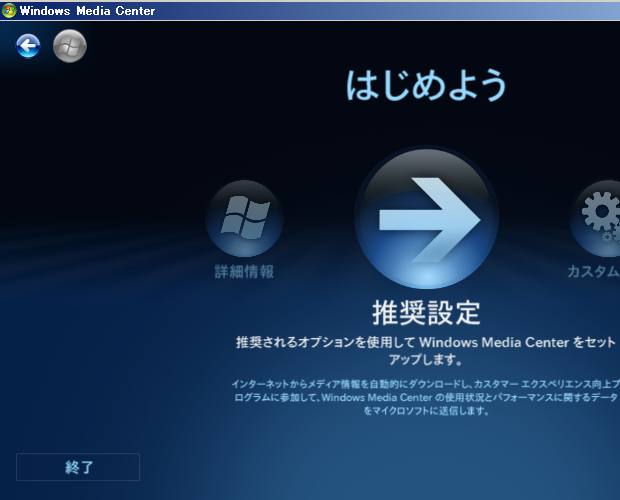620x500 pixels.
Task: Click the small gear beside the カスタム gear
Action: coord(609,236)
